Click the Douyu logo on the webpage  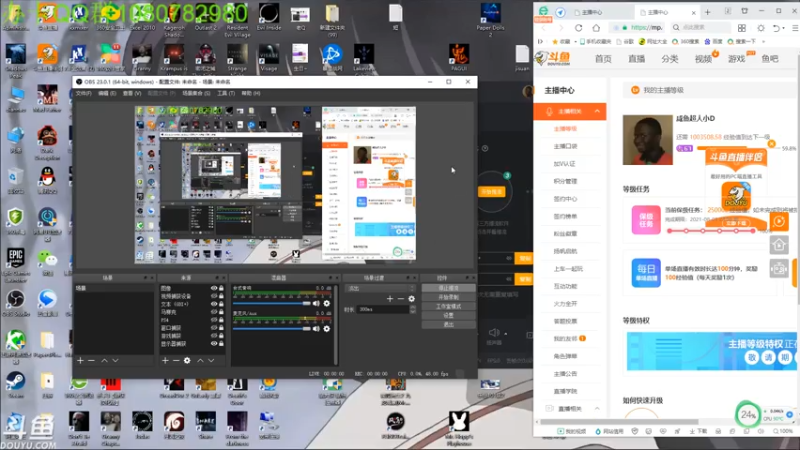click(x=553, y=58)
